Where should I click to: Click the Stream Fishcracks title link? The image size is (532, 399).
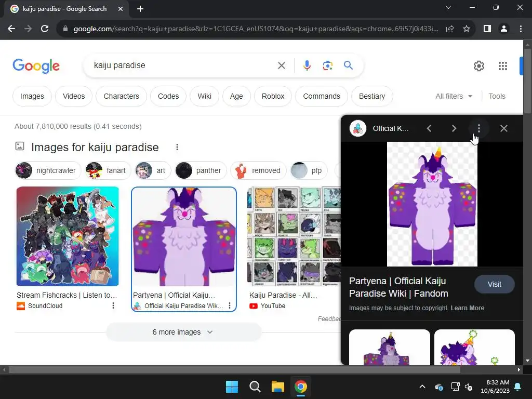66,295
